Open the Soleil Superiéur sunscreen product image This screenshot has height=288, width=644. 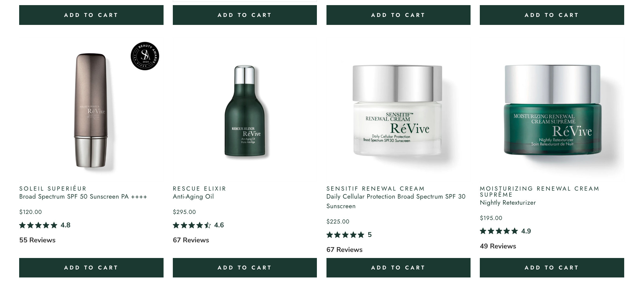click(91, 110)
